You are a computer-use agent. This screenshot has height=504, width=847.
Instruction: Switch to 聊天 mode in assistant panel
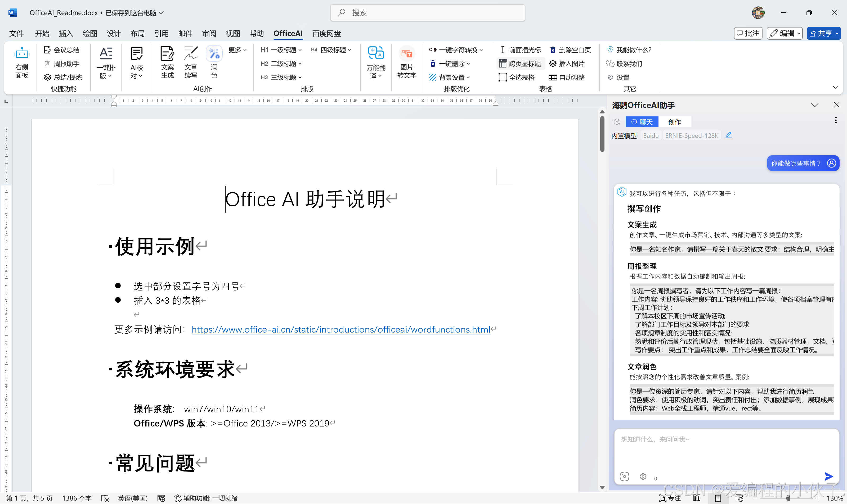tap(642, 122)
